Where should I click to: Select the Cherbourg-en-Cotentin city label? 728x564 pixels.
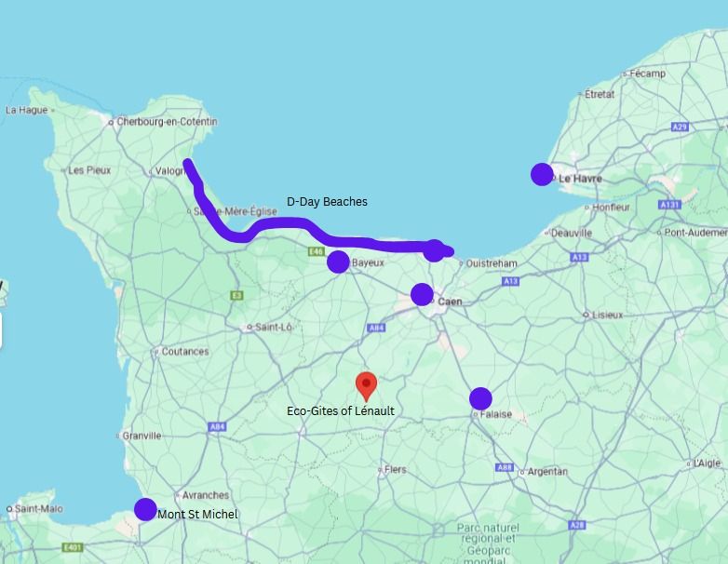(167, 122)
